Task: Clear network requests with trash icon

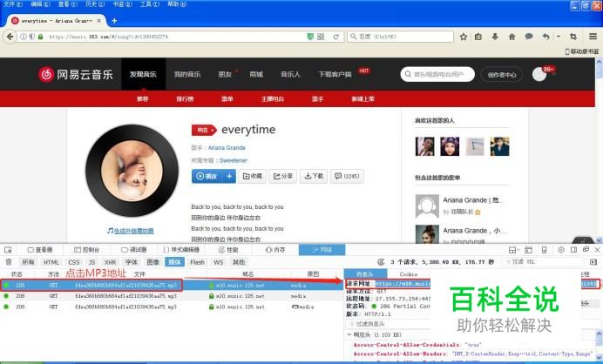Action: coord(9,262)
